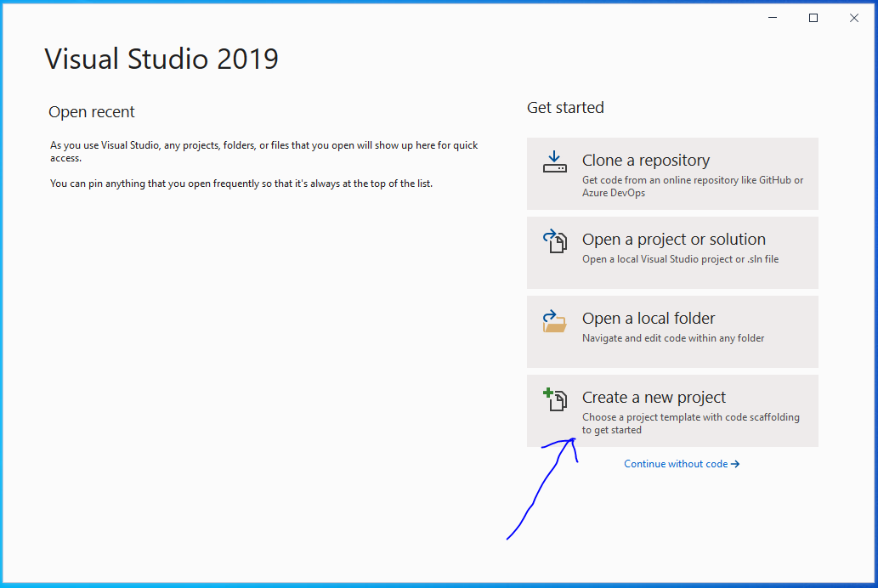The image size is (878, 588).
Task: Open the Clone a repository card
Action: coord(672,173)
